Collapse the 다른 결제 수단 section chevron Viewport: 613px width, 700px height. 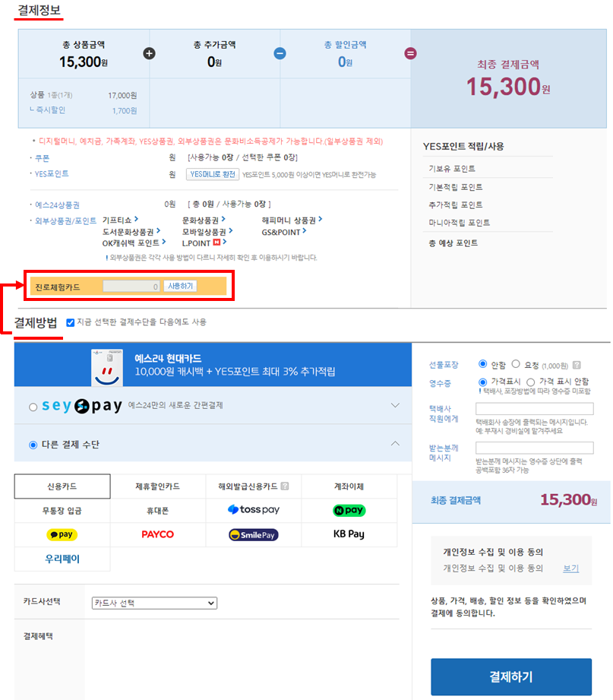point(395,444)
